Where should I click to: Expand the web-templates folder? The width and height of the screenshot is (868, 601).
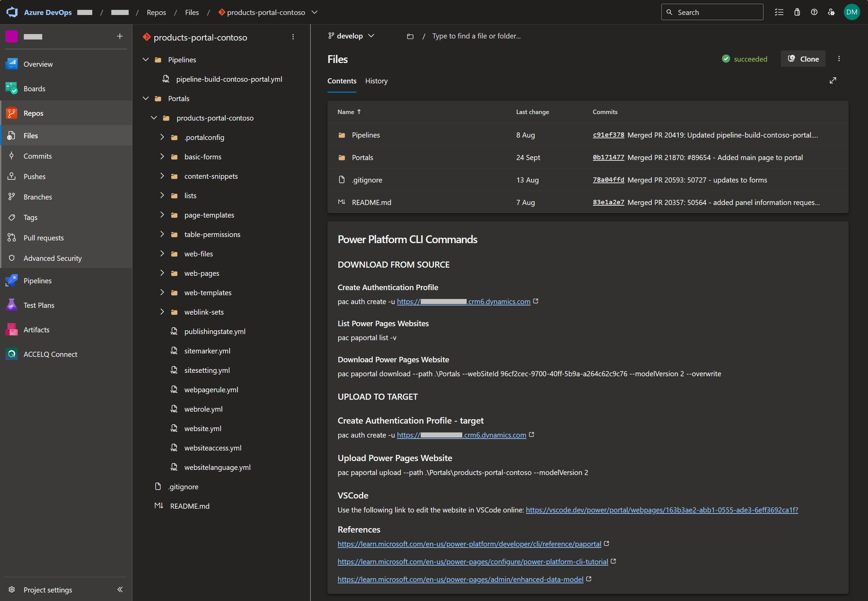pos(162,292)
